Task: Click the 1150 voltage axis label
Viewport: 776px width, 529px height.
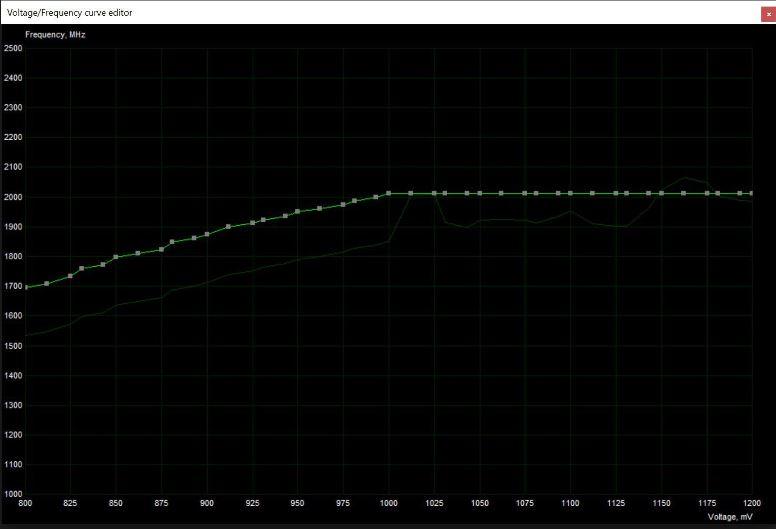Action: [x=661, y=503]
